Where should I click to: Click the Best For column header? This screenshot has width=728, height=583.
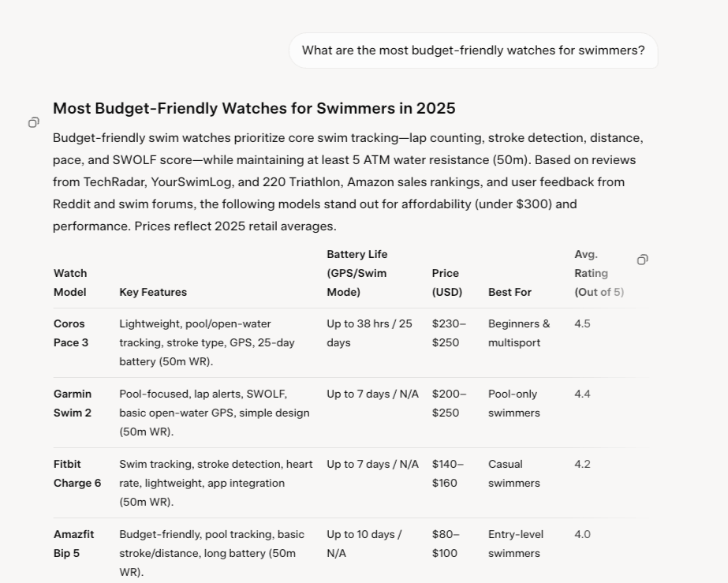coord(510,292)
